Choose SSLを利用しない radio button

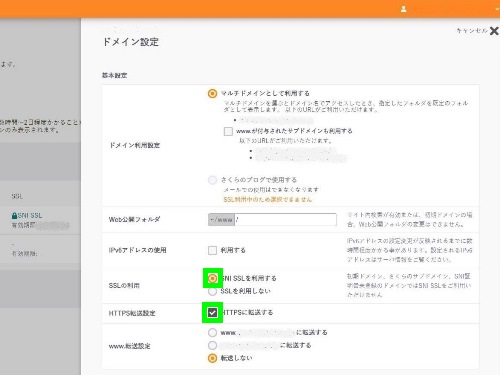click(x=212, y=291)
